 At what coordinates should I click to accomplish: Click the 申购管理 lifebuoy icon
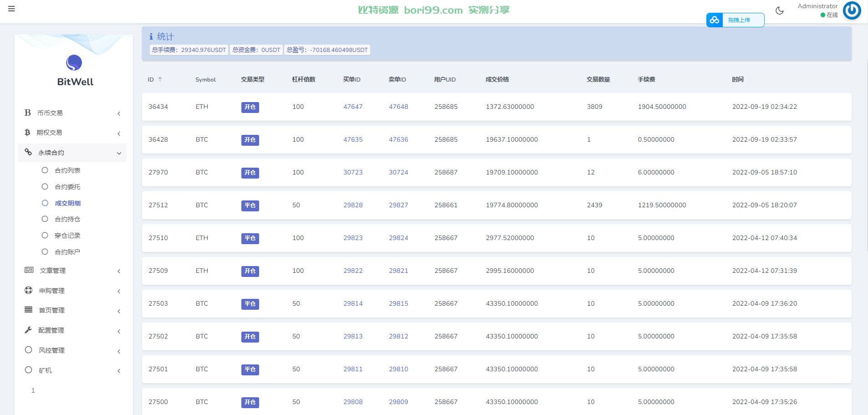(x=28, y=290)
